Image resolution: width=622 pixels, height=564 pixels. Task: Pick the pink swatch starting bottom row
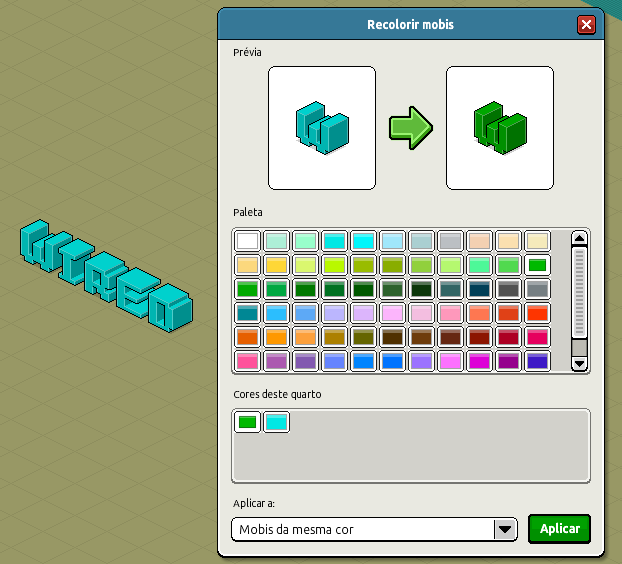pos(247,361)
